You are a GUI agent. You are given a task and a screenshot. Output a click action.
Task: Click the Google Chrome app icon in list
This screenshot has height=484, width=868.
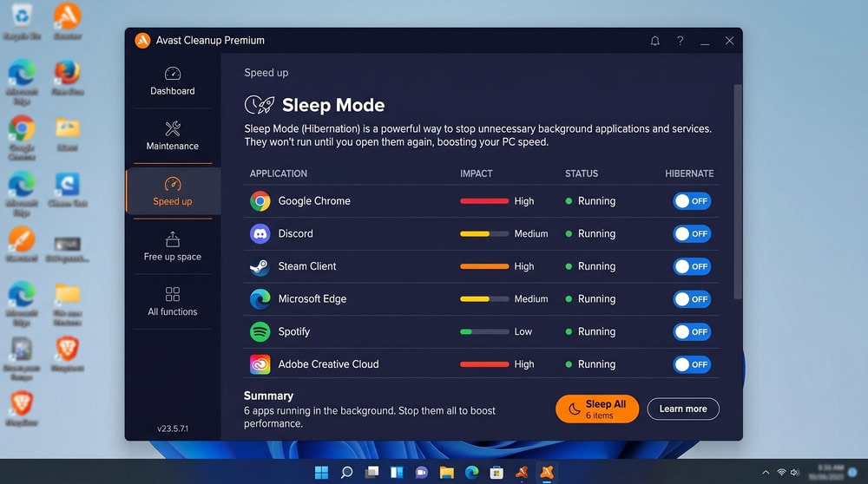tap(260, 200)
